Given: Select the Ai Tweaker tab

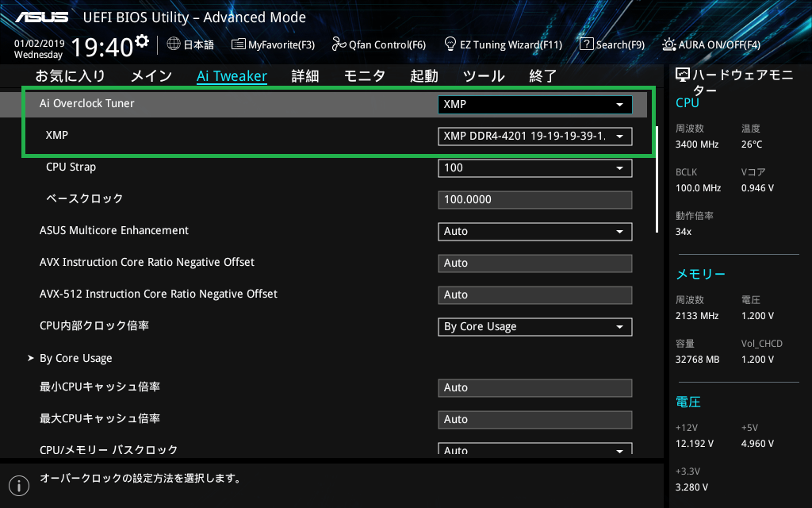Looking at the screenshot, I should point(232,76).
